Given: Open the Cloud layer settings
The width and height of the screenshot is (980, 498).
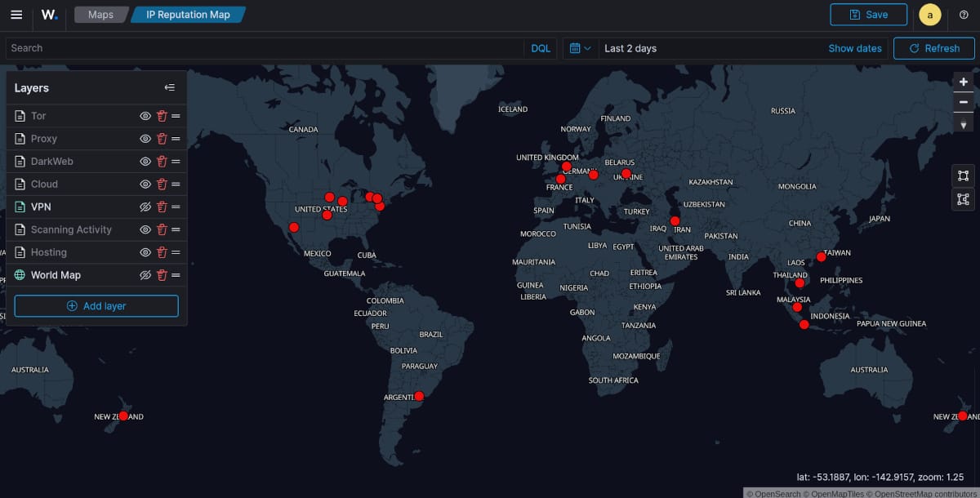Looking at the screenshot, I should click(x=44, y=185).
